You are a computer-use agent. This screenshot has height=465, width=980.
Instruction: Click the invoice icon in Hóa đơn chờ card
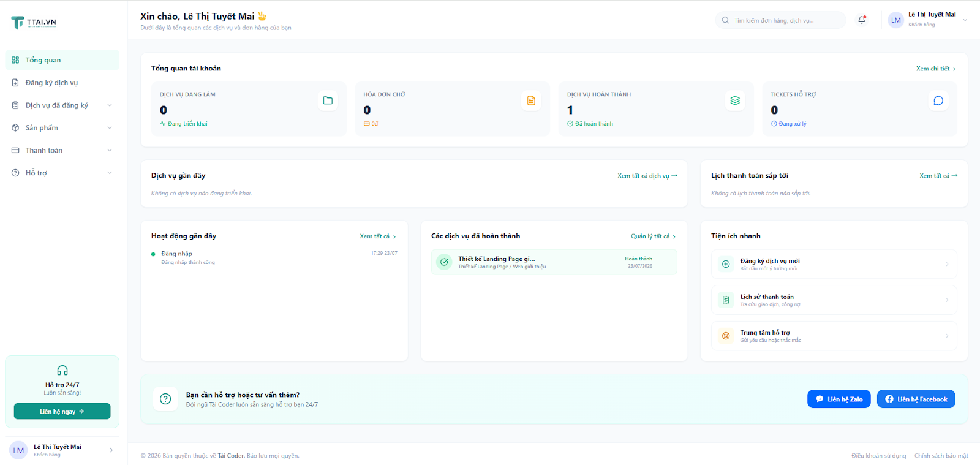(x=531, y=100)
